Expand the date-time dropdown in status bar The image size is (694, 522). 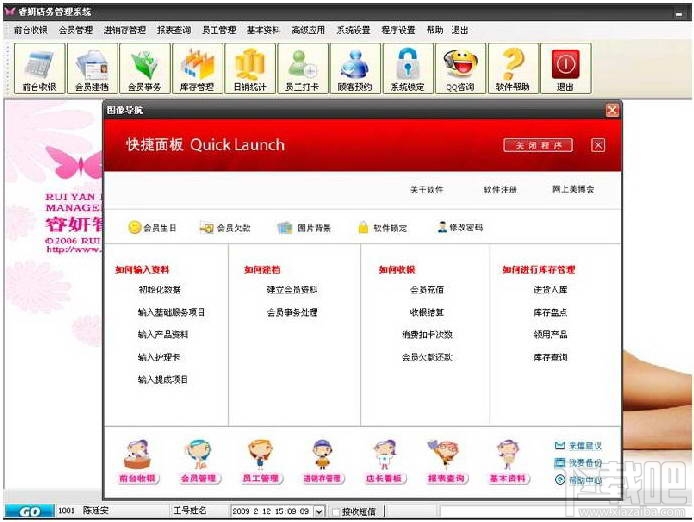pos(319,511)
